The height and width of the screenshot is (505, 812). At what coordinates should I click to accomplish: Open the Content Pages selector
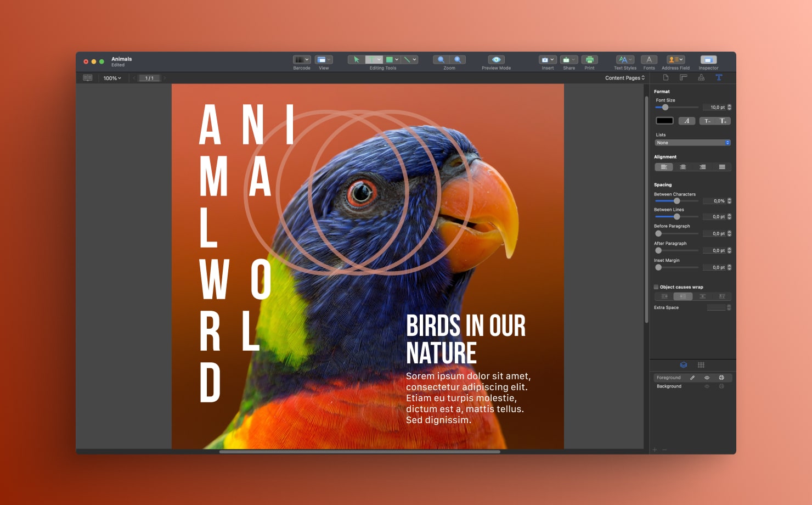coord(624,78)
